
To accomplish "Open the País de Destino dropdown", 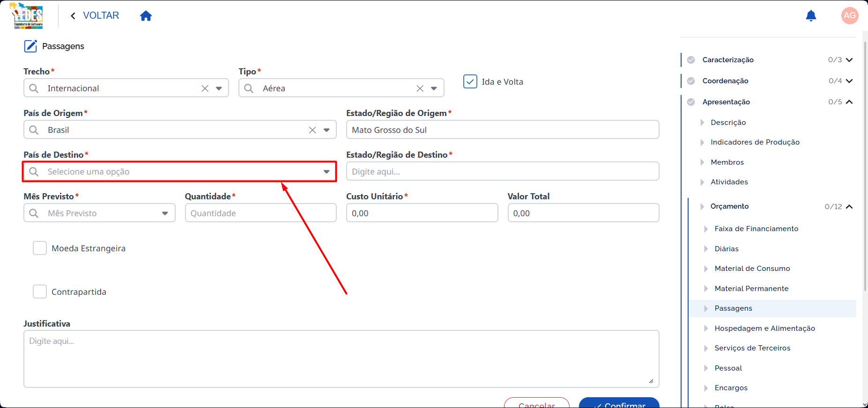I will tap(180, 172).
